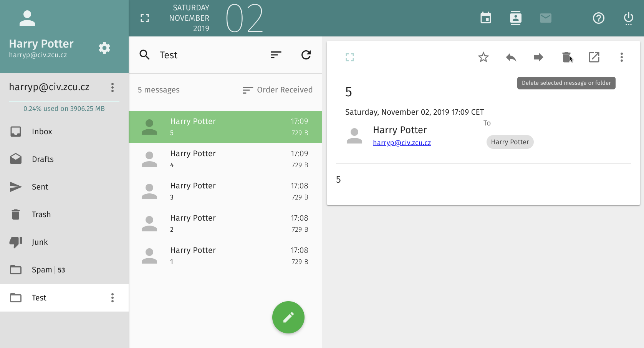Image resolution: width=644 pixels, height=348 pixels.
Task: Open the Inbox folder
Action: [42, 132]
